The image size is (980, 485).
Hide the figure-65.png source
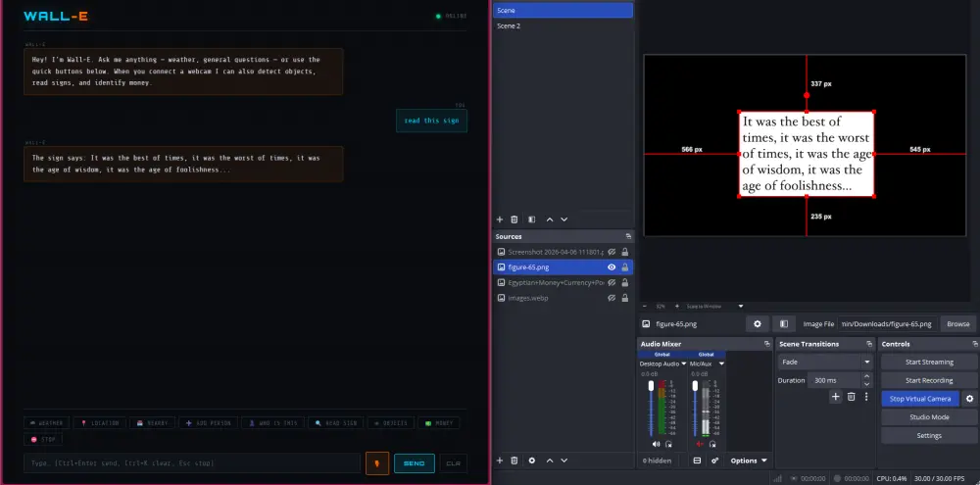[x=612, y=267]
